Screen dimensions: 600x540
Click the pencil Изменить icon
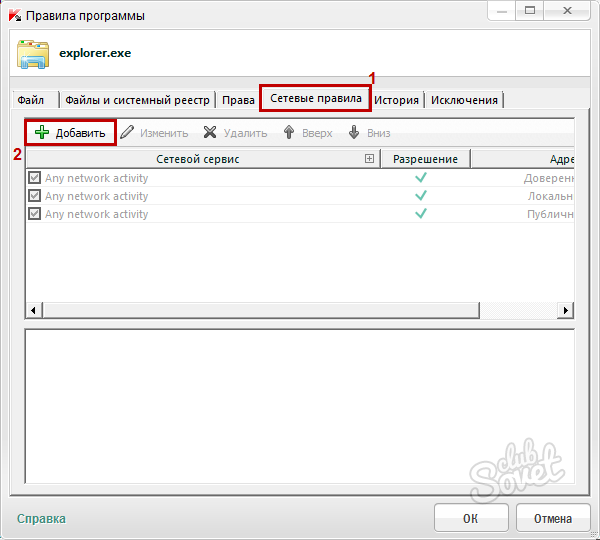tap(128, 133)
